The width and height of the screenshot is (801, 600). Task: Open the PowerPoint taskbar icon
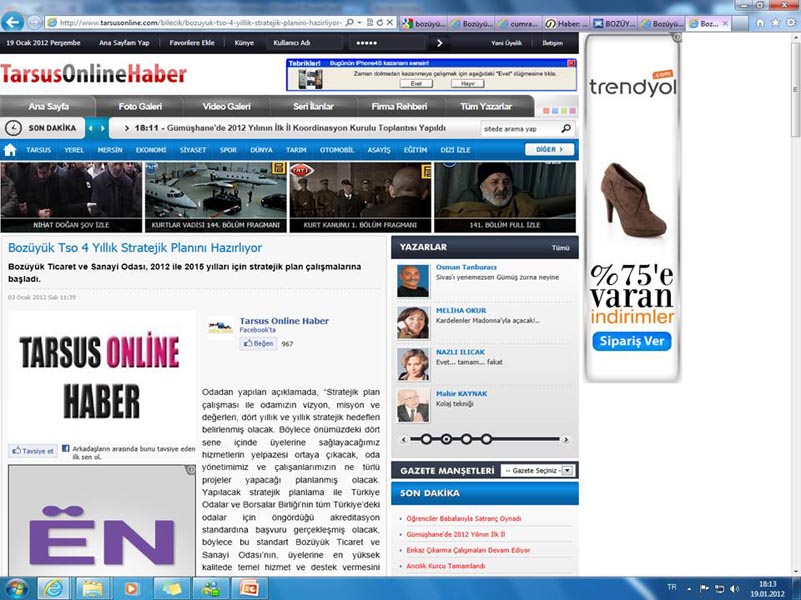249,589
